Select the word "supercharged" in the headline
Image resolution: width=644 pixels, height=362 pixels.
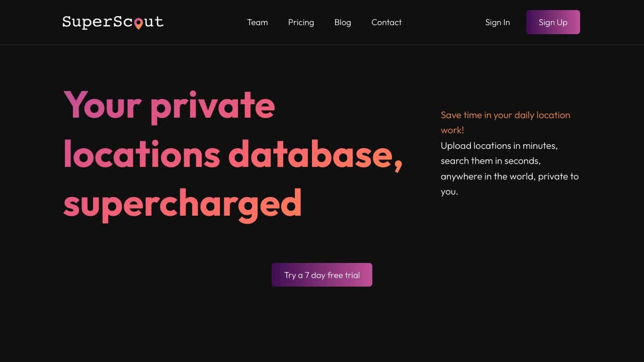(183, 205)
